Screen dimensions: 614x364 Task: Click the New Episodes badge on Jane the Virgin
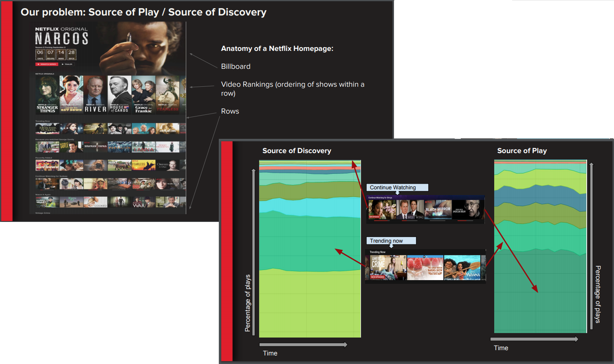(x=374, y=217)
